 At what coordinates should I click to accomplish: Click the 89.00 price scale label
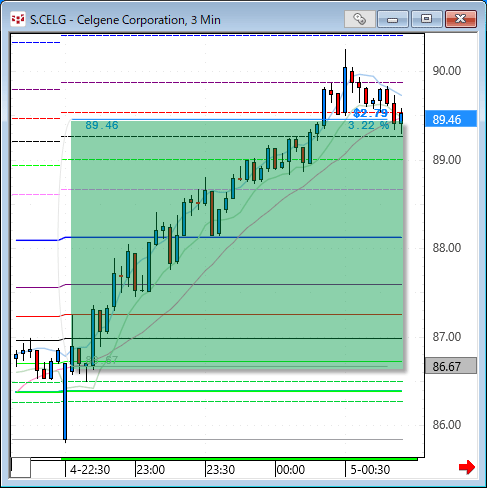point(447,160)
